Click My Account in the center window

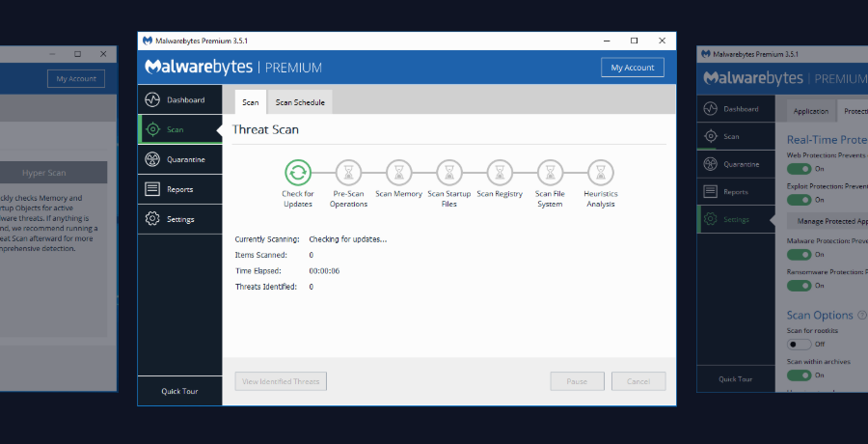pyautogui.click(x=632, y=68)
